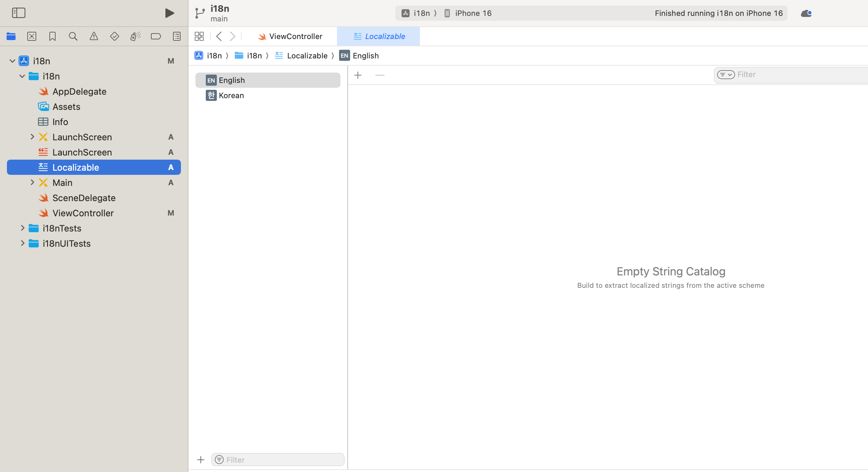The image size is (868, 472).
Task: Remove selected string with minus button
Action: coord(380,75)
